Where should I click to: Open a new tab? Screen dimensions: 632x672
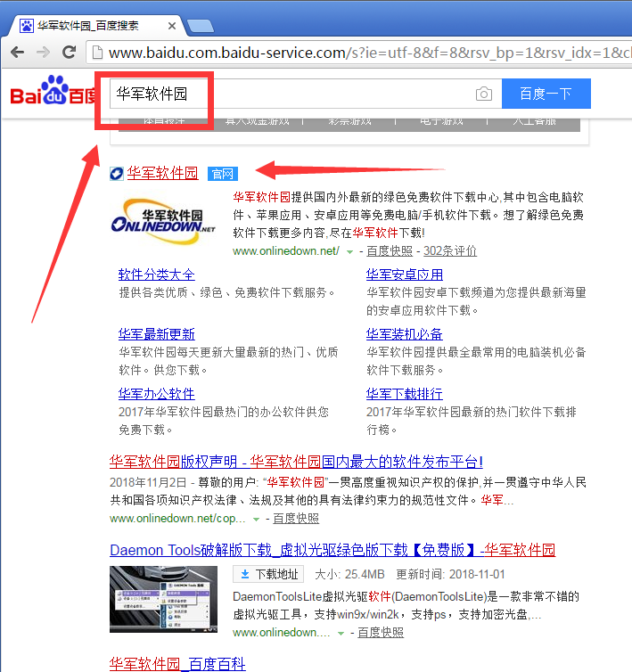[x=201, y=26]
